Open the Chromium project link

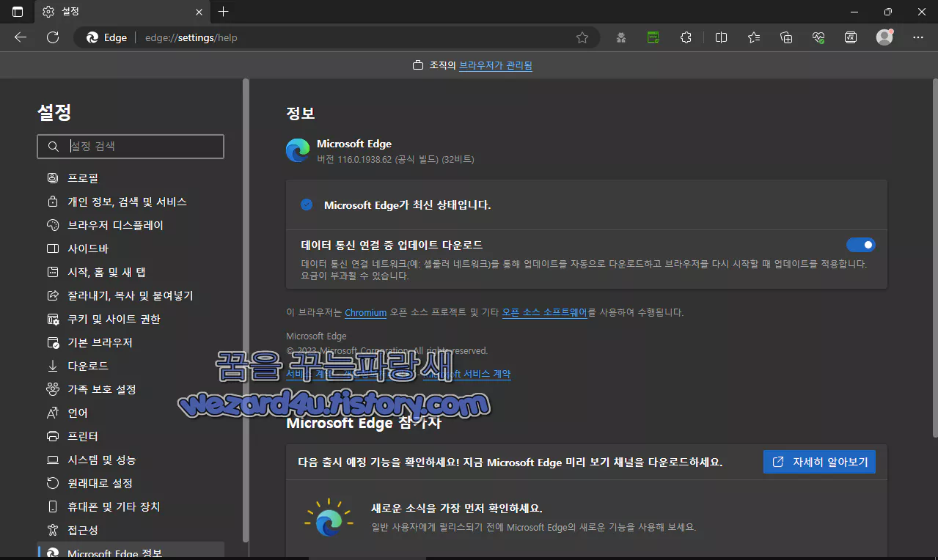365,312
